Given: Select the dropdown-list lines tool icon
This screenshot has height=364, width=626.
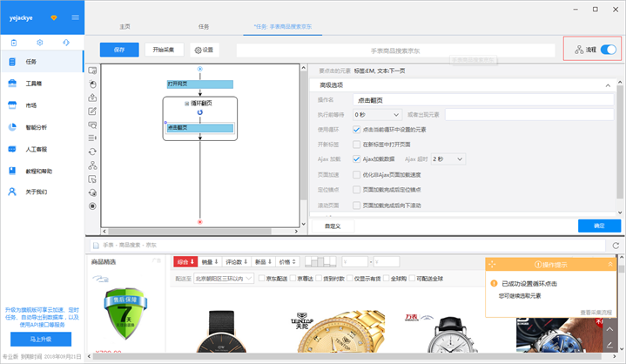Looking at the screenshot, I should tap(92, 138).
